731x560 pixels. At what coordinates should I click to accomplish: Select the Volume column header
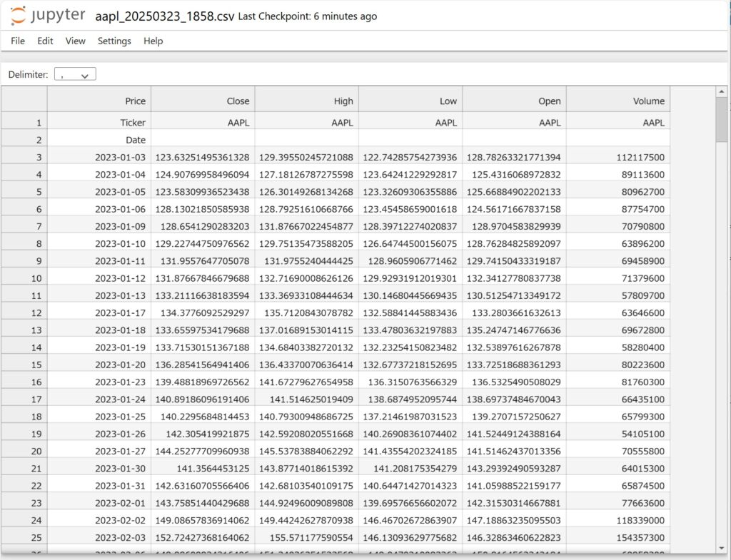click(618, 101)
